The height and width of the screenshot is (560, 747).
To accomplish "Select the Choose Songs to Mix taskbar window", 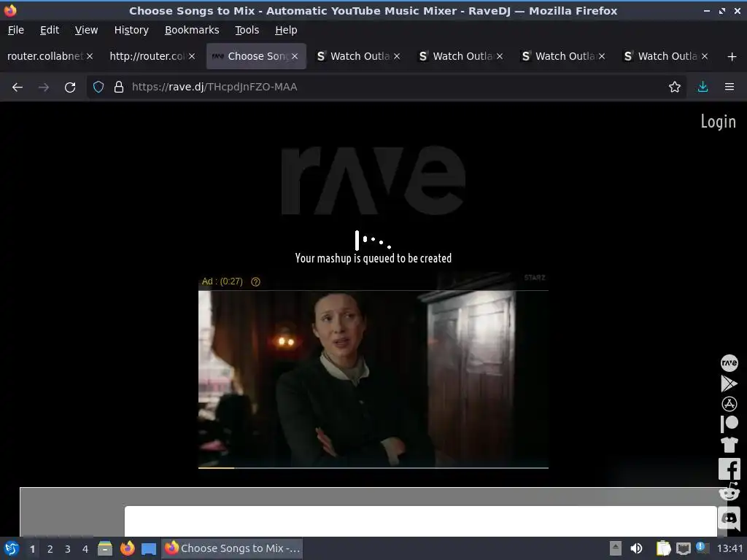I will [233, 548].
